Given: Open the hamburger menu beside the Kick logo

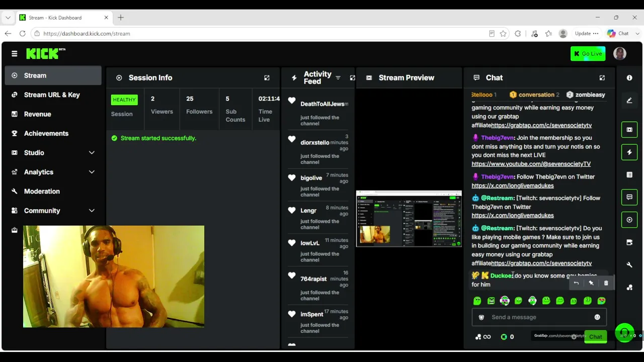Looking at the screenshot, I should click(14, 53).
